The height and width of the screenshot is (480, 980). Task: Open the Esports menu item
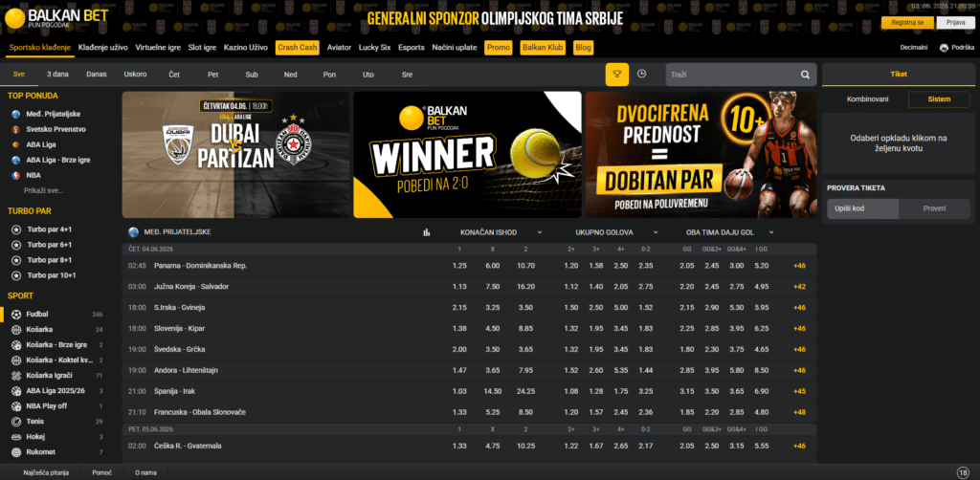coord(412,48)
